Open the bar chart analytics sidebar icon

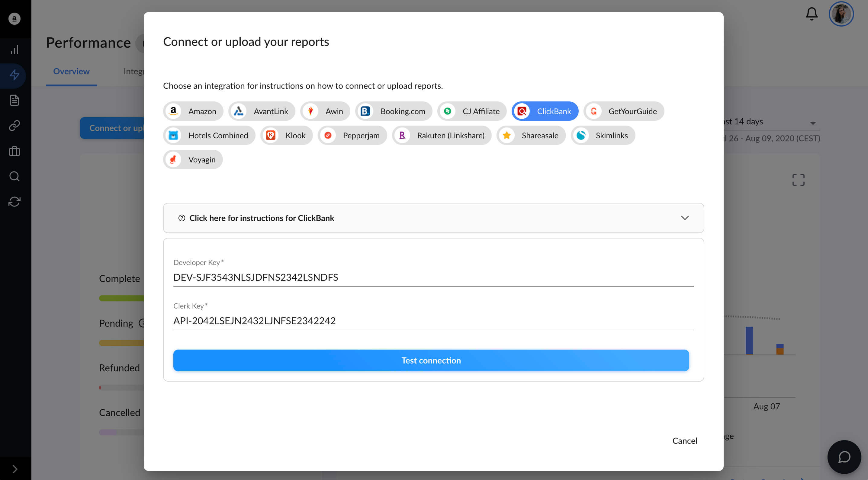click(x=14, y=50)
